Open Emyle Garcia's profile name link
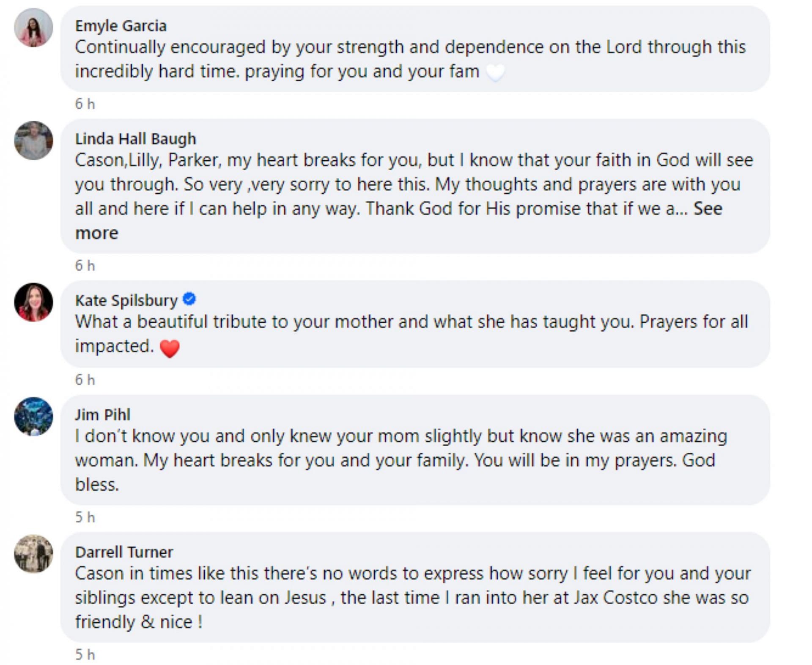This screenshot has width=812, height=665. pyautogui.click(x=121, y=26)
